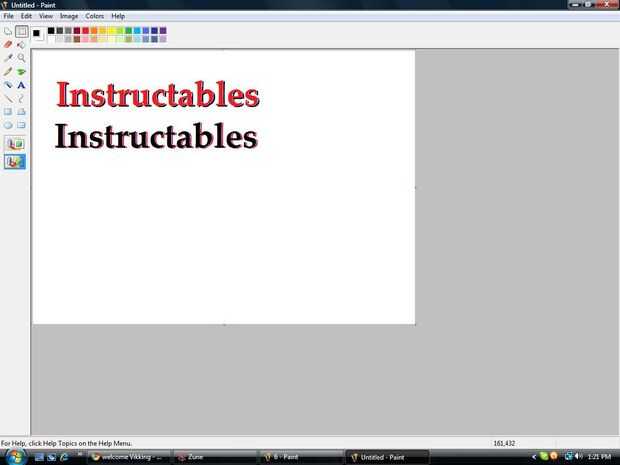Pick the orange palette swatch
Image resolution: width=620 pixels, height=465 pixels.
(x=94, y=30)
